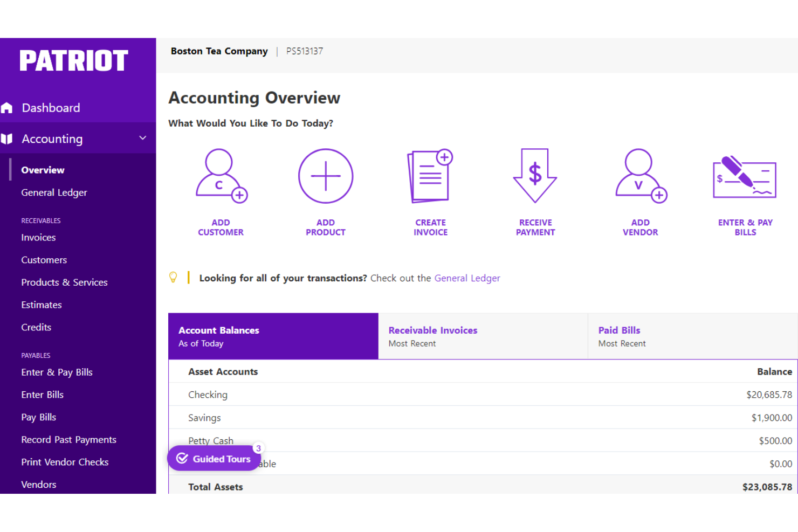Collapse the Accounting menu chevron
Viewport: 798px width, 532px height.
coord(143,138)
